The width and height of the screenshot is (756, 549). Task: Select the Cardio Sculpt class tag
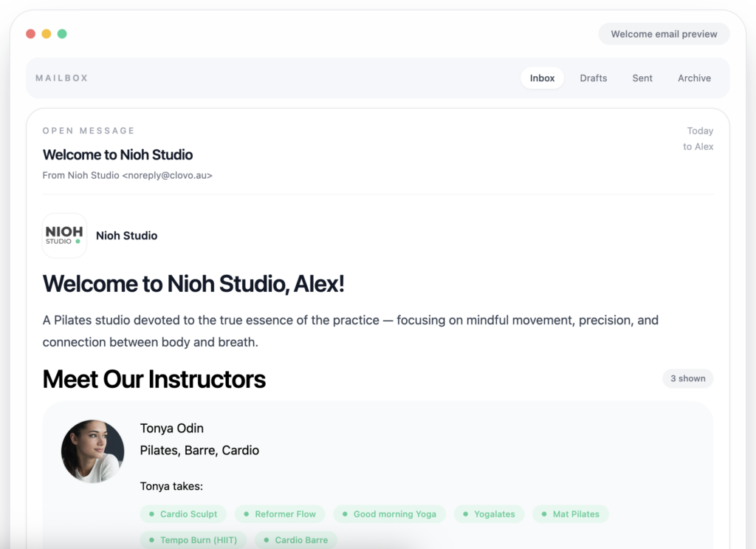[x=183, y=514]
